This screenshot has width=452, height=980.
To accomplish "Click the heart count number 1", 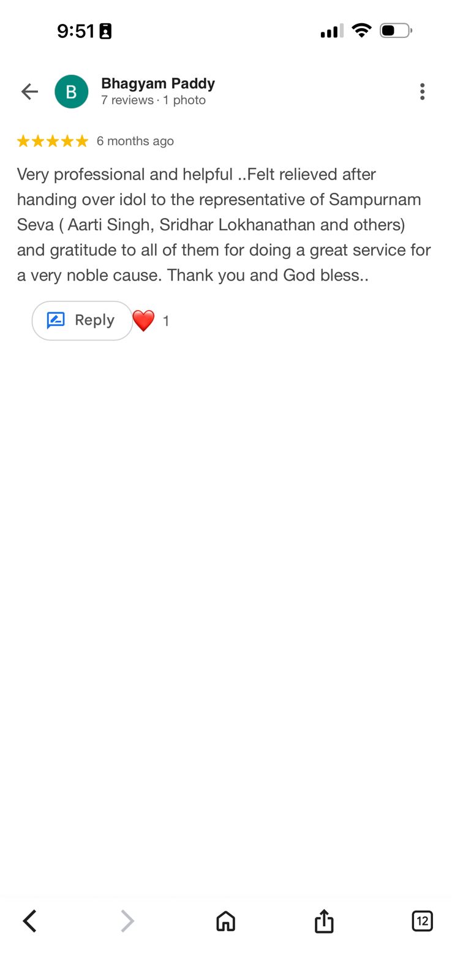I will tap(166, 321).
